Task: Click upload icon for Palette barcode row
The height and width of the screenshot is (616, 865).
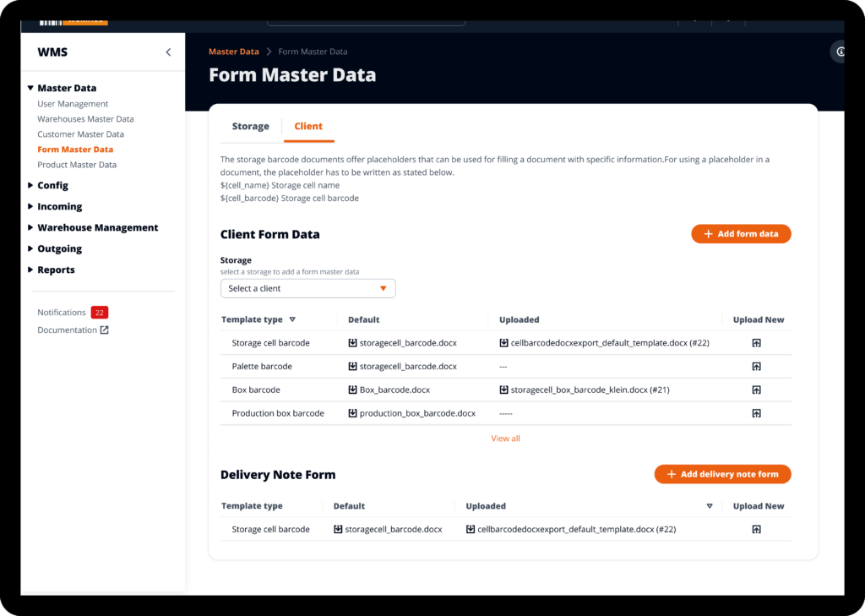Action: pyautogui.click(x=756, y=367)
